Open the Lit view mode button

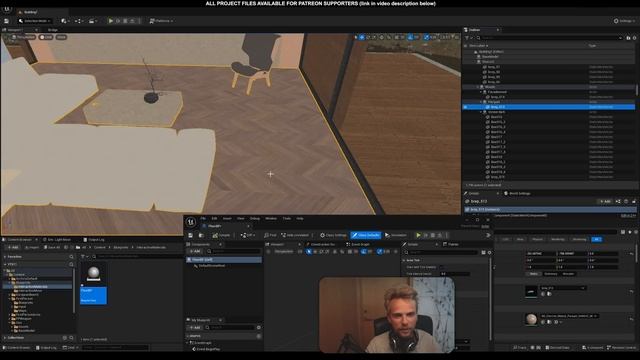[46, 37]
